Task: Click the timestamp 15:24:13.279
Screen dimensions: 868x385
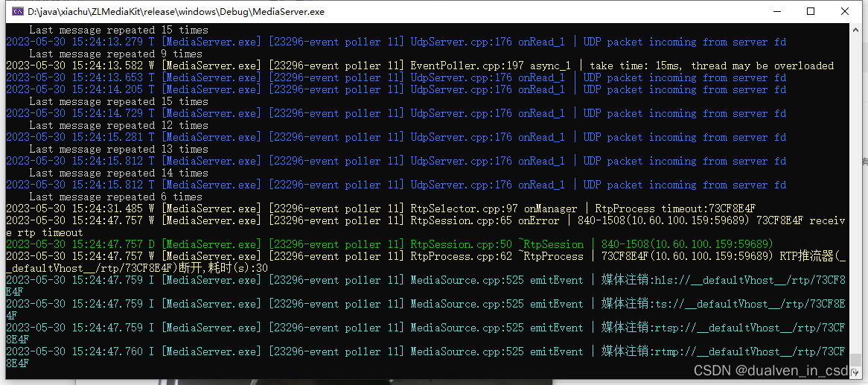Action: tap(106, 42)
